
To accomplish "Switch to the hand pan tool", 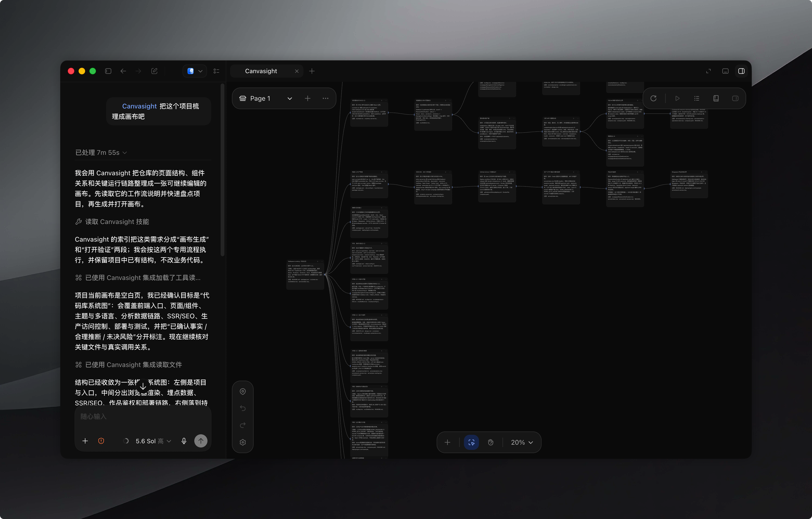I will click(491, 443).
